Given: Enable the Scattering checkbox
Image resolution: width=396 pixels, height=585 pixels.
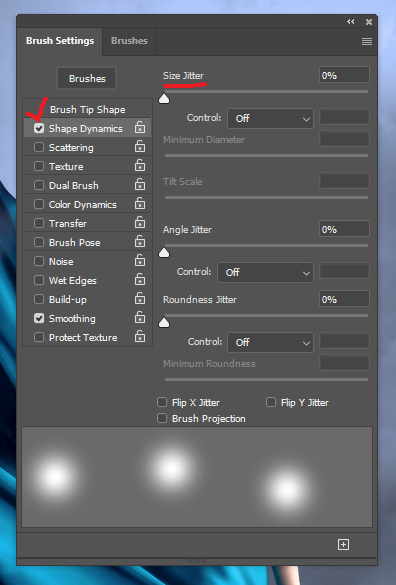Looking at the screenshot, I should [39, 147].
